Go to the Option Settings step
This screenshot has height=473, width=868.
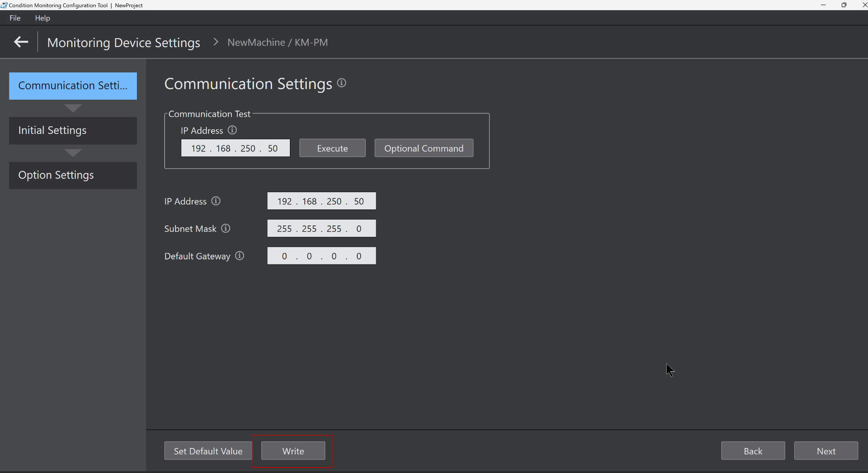click(73, 175)
